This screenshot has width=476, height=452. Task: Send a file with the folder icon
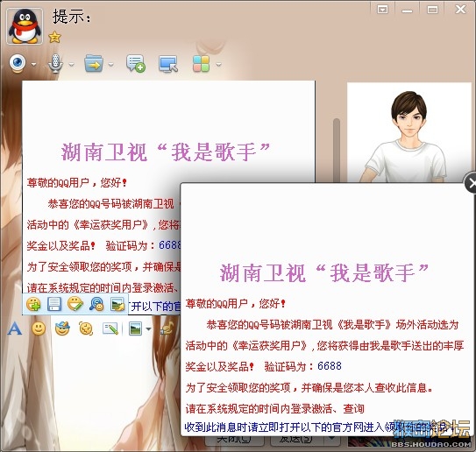(94, 63)
